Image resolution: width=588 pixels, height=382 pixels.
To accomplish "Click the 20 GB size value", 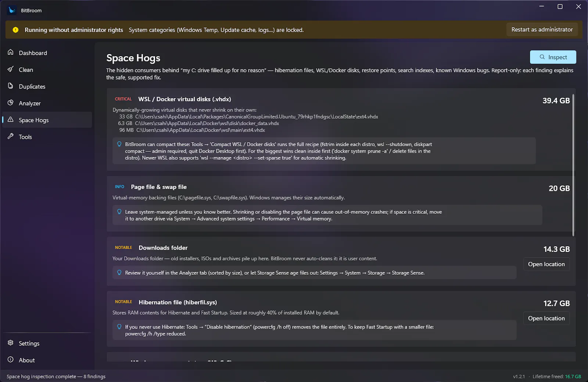I will pos(559,188).
